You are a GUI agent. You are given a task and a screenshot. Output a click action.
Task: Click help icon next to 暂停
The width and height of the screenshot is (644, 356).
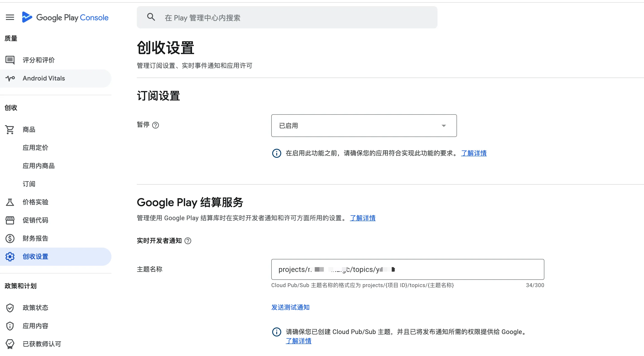click(x=156, y=125)
